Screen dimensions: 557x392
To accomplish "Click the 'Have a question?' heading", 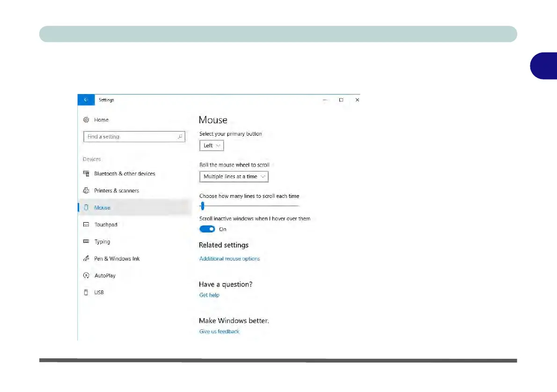I will [226, 284].
